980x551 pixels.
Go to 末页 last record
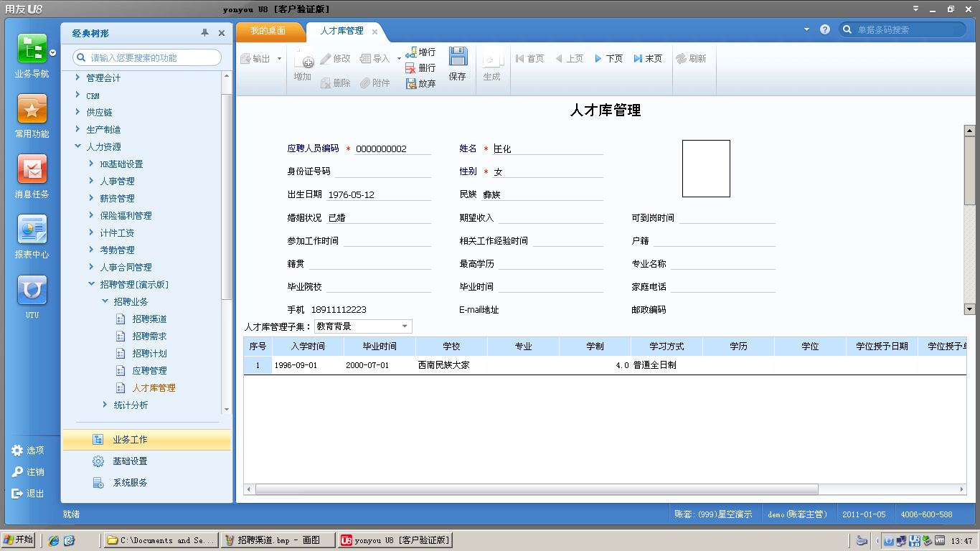pos(648,59)
